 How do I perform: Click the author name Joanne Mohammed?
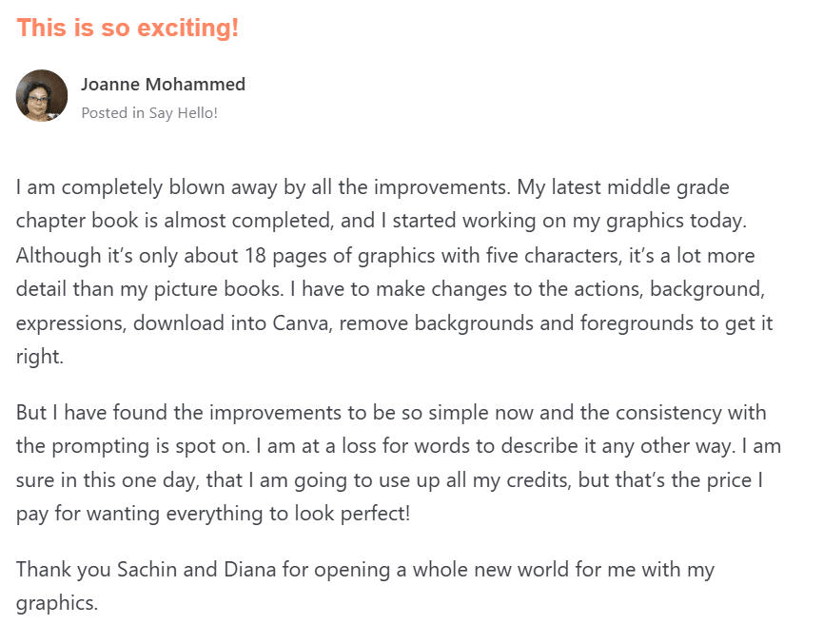coord(163,84)
